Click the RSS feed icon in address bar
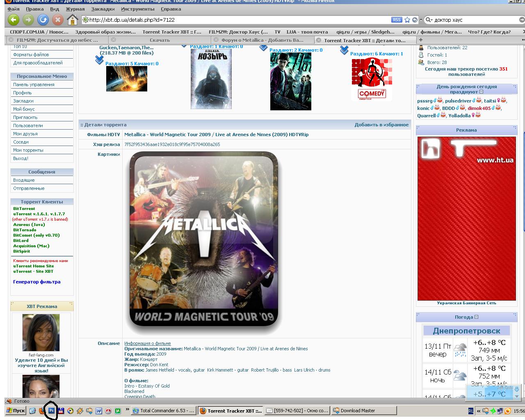The height and width of the screenshot is (420, 525). coord(396,20)
